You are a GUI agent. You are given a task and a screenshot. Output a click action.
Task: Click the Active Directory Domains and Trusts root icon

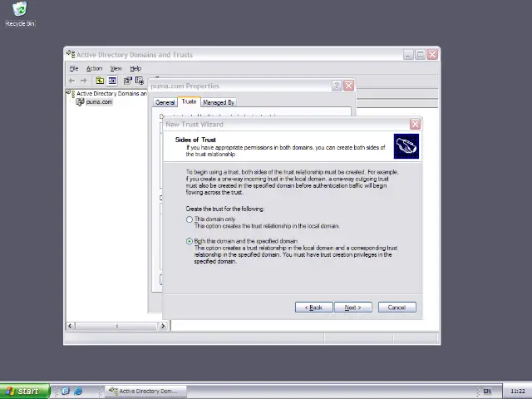tap(71, 93)
